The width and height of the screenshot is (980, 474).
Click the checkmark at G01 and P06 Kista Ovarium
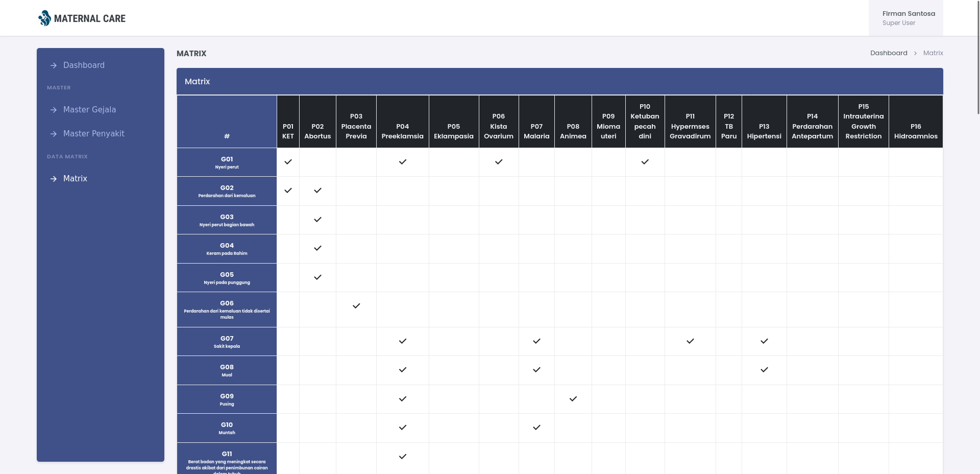tap(499, 162)
